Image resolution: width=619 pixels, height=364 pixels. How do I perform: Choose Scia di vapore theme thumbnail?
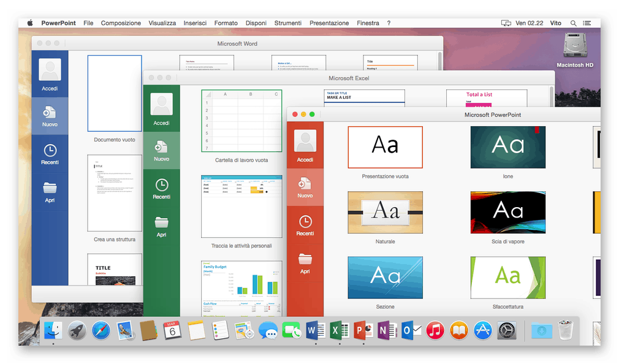[x=508, y=213]
